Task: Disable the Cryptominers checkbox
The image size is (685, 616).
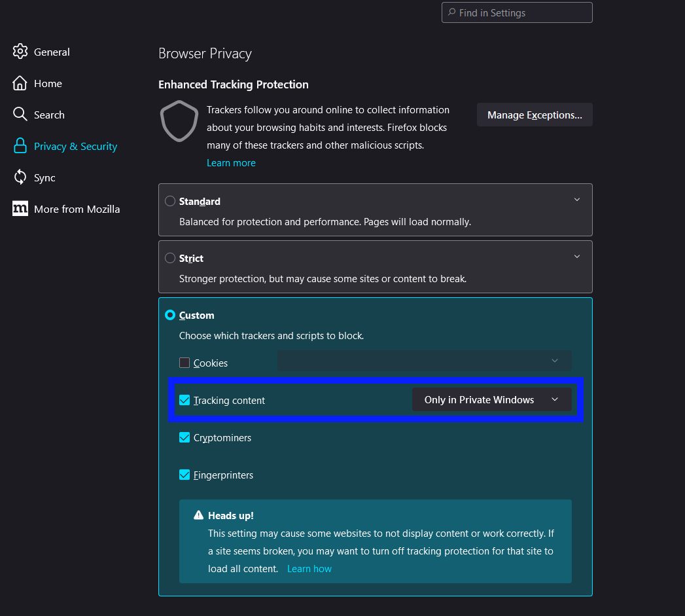Action: pos(184,437)
